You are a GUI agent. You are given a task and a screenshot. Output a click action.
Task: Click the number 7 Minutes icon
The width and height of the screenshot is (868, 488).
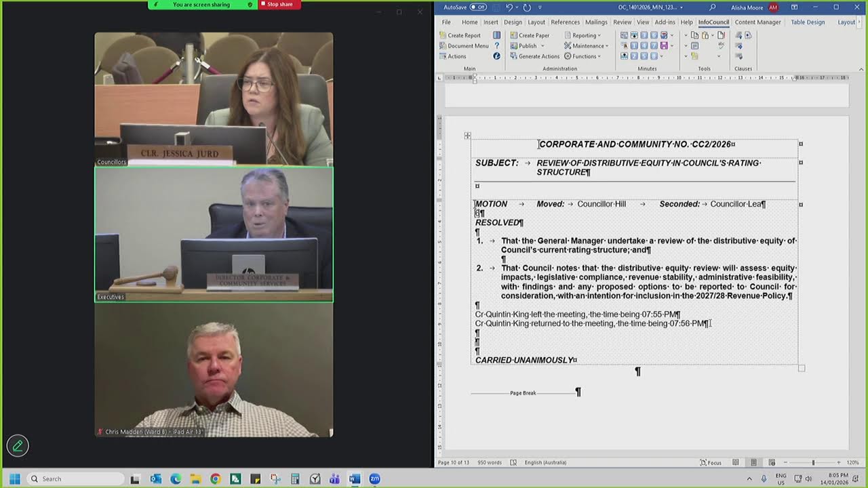654,46
